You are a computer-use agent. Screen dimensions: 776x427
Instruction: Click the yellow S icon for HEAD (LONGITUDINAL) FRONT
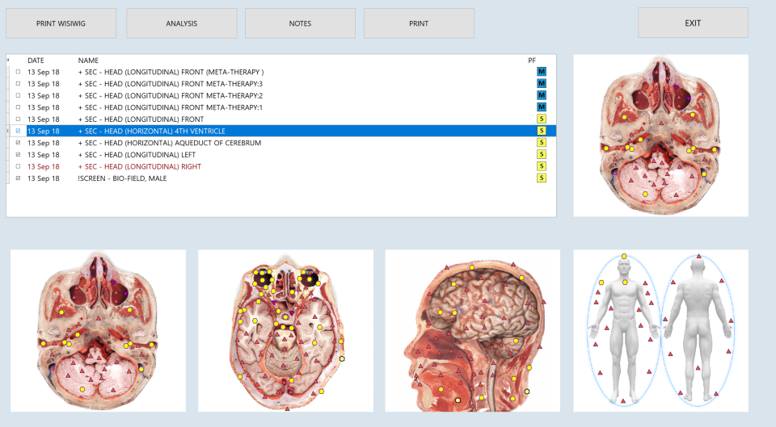[x=541, y=119]
